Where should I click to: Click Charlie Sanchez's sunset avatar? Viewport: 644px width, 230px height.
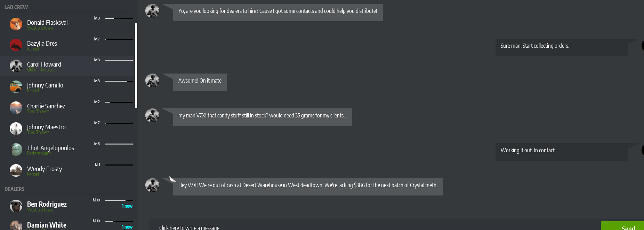tap(16, 108)
